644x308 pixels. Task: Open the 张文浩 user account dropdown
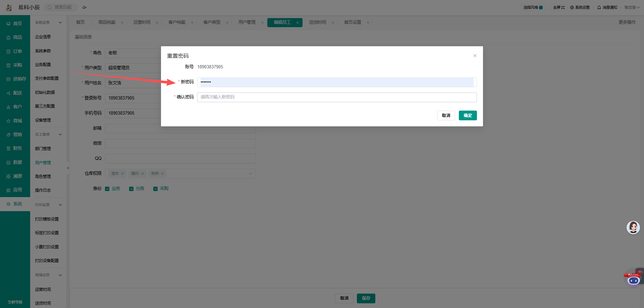(632, 7)
